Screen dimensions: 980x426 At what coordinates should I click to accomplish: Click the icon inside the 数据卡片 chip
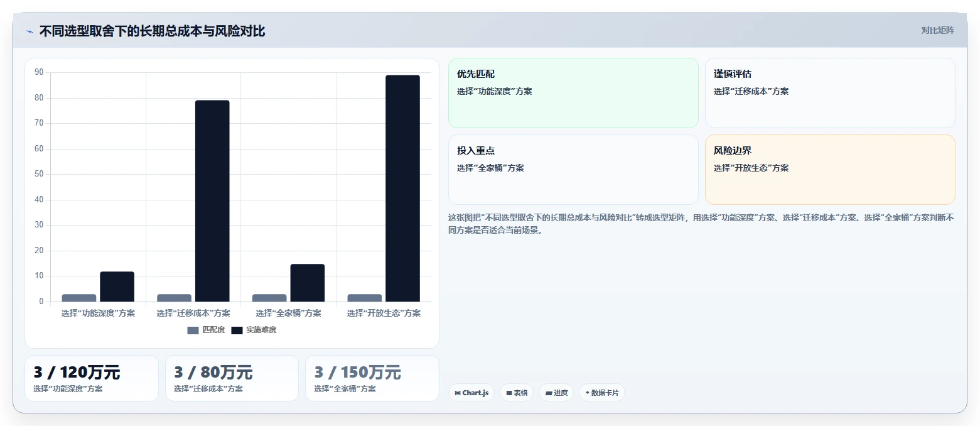(587, 393)
